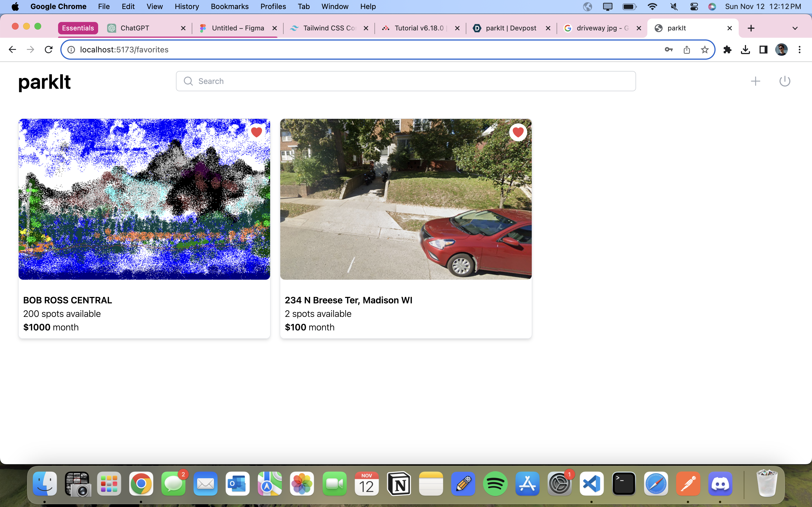Reload the page with refresh icon
Image resolution: width=812 pixels, height=507 pixels.
[x=49, y=50]
